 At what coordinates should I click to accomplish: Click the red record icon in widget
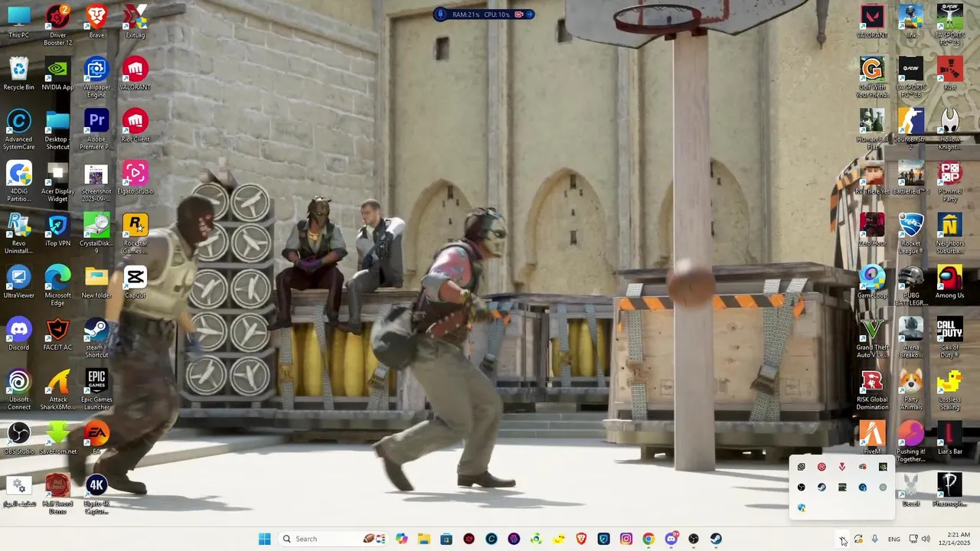tap(519, 14)
